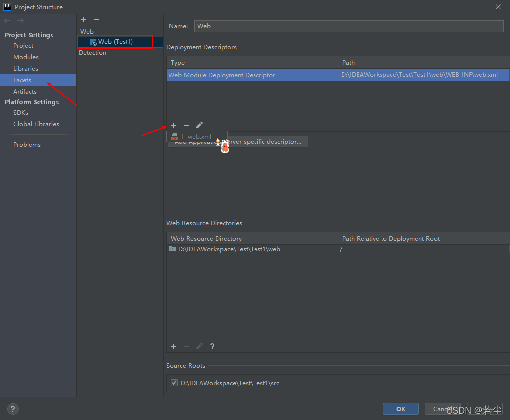The image size is (510, 420).
Task: Confirm with the OK button
Action: click(x=401, y=409)
